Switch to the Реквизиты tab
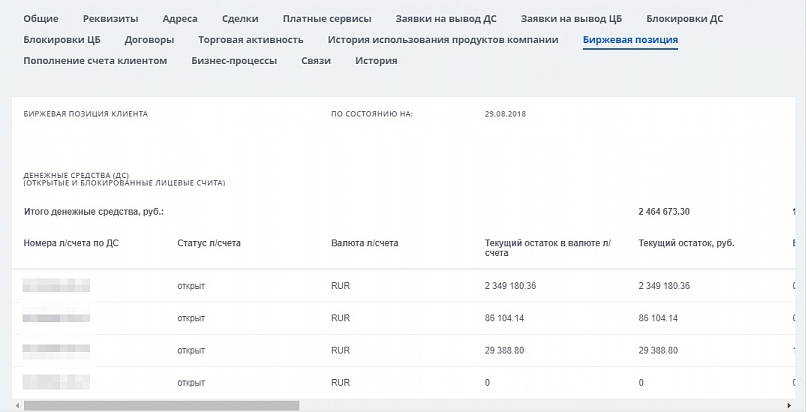Viewport: 807px width, 412px height. point(111,19)
